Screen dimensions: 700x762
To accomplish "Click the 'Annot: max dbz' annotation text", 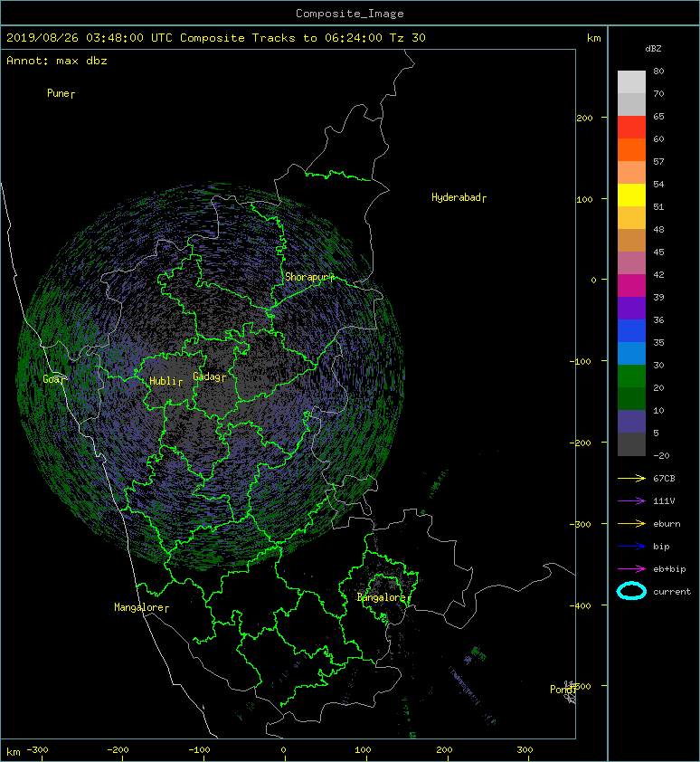I will coord(57,61).
